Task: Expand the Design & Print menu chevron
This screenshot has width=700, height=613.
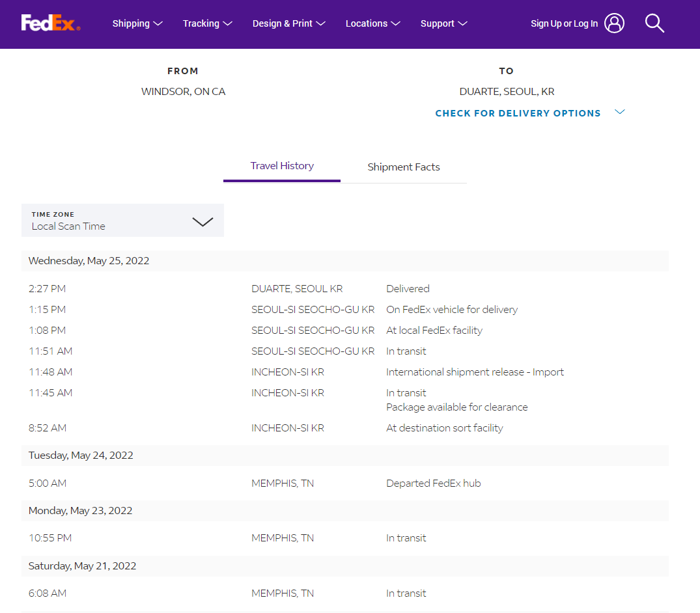Action: tap(320, 23)
